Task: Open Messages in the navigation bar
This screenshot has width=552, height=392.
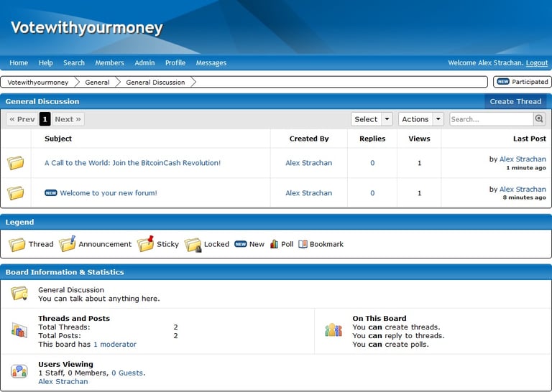Action: (211, 62)
